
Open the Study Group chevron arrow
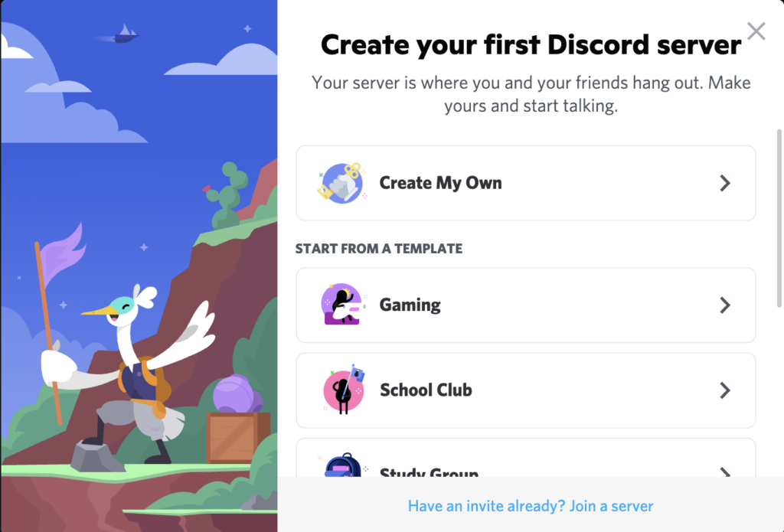725,472
